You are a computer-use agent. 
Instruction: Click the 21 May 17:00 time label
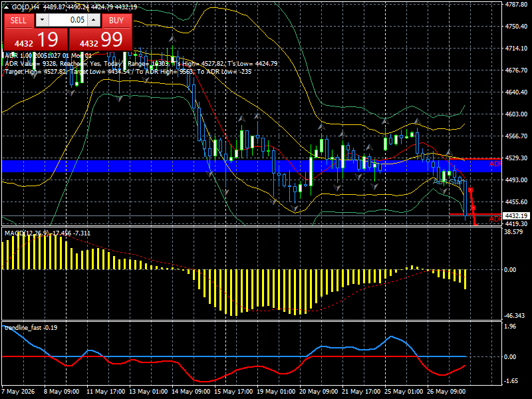tap(361, 392)
